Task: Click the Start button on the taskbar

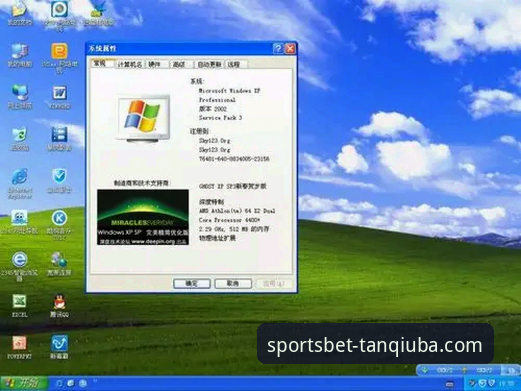Action: [23, 384]
